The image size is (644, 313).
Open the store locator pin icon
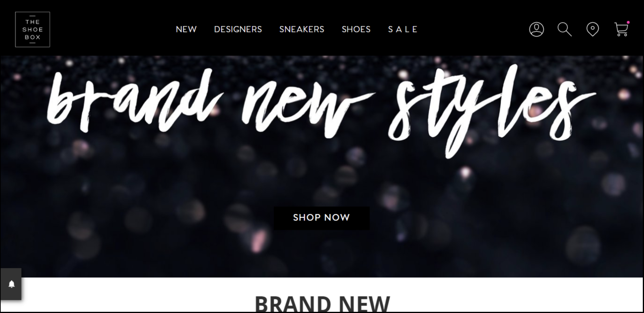[x=593, y=30]
